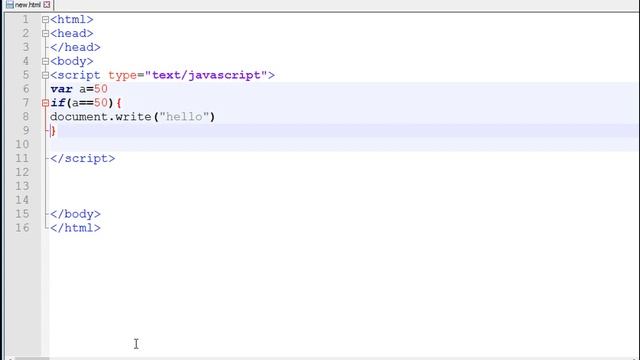
Task: Click the </html> closing tag on line 16
Action: (x=75, y=228)
